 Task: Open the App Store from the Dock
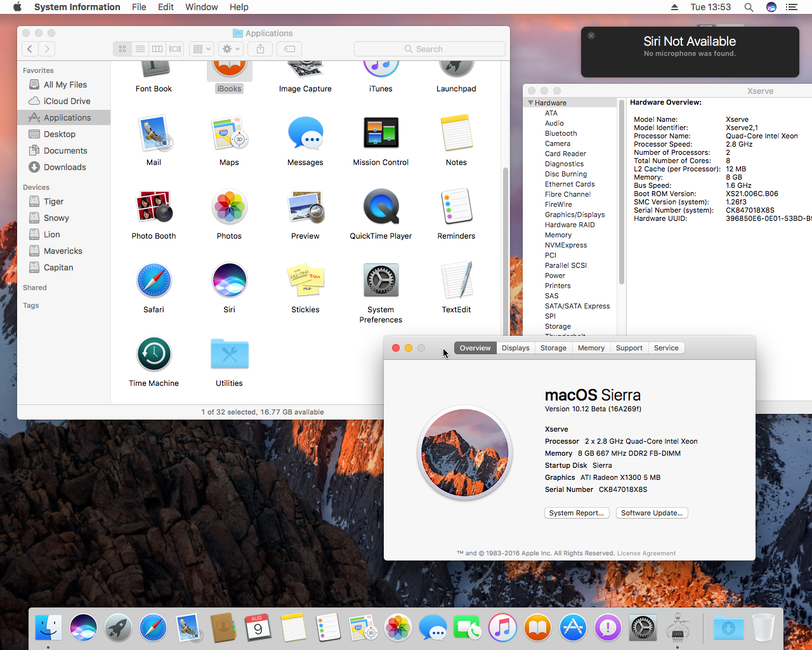[x=573, y=628]
